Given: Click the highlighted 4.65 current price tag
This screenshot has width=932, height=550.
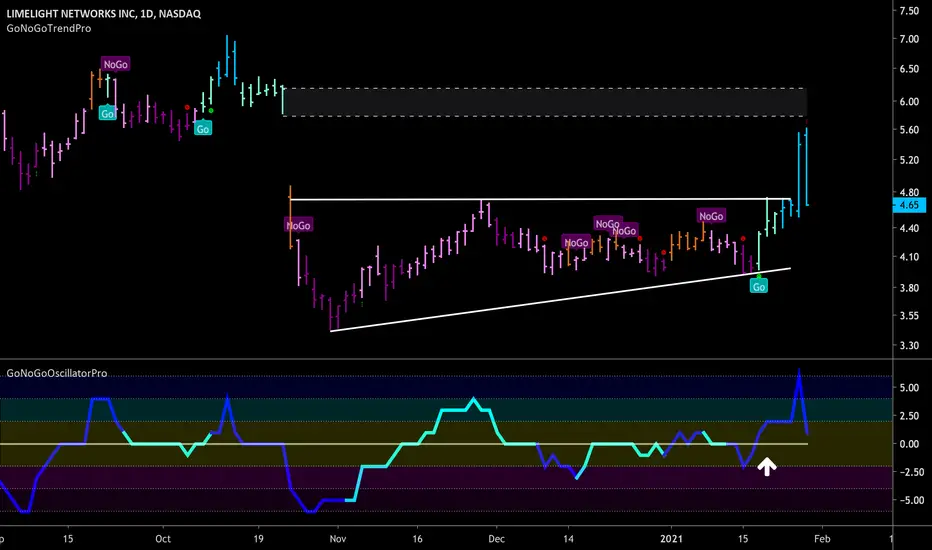Looking at the screenshot, I should pos(909,205).
